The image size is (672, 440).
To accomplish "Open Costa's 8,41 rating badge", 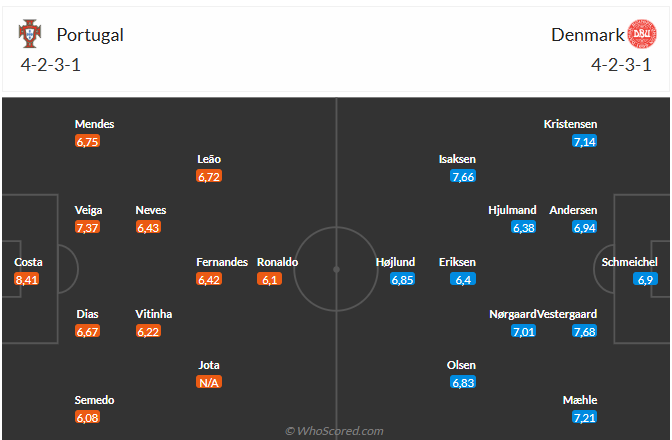I will tap(27, 279).
